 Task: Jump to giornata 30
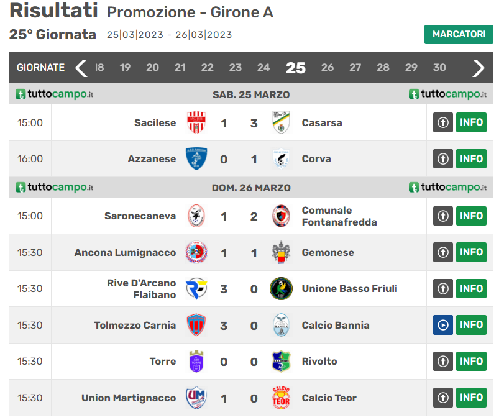(x=439, y=68)
